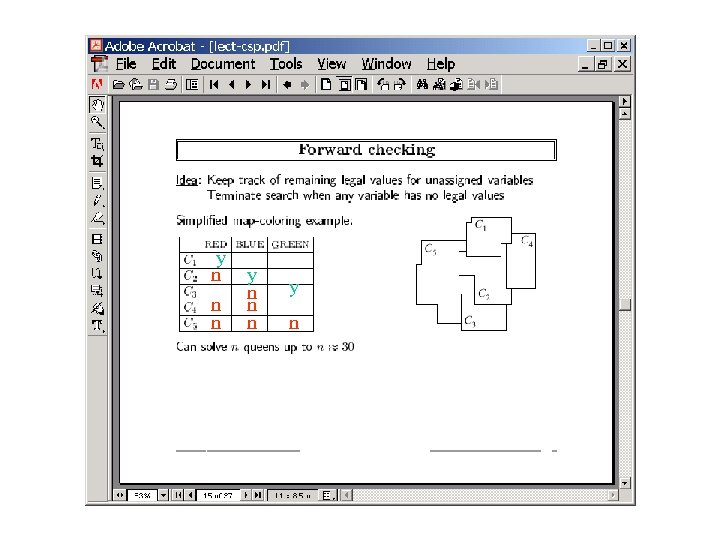Click vertical scrollbar up arrow
This screenshot has width=720, height=540.
pyautogui.click(x=624, y=113)
